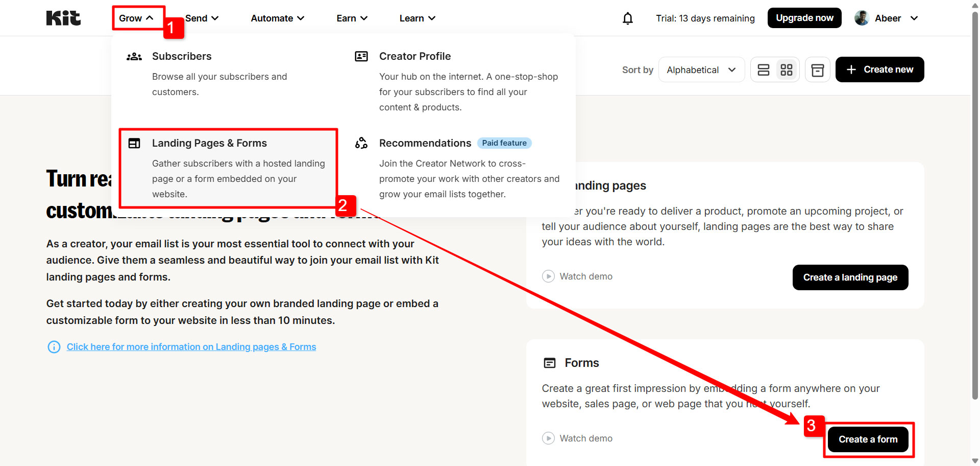The width and height of the screenshot is (980, 466).
Task: Switch to grid view layout icon
Action: 787,70
